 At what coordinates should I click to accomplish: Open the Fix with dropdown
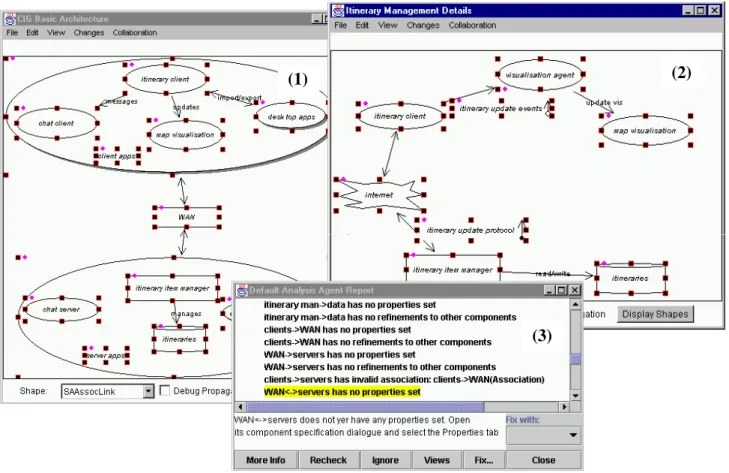(x=543, y=435)
